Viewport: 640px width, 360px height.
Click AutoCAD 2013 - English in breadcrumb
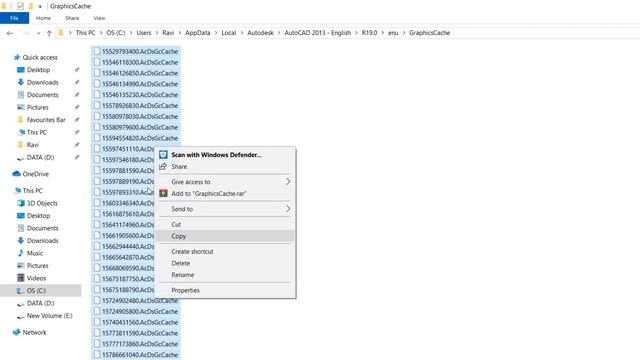[x=318, y=33]
